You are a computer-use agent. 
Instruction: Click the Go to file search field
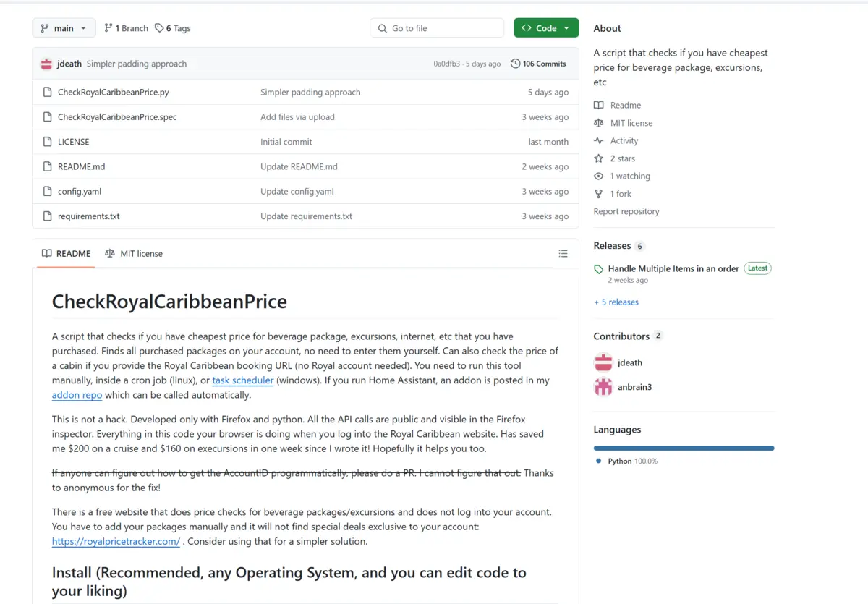(x=437, y=28)
